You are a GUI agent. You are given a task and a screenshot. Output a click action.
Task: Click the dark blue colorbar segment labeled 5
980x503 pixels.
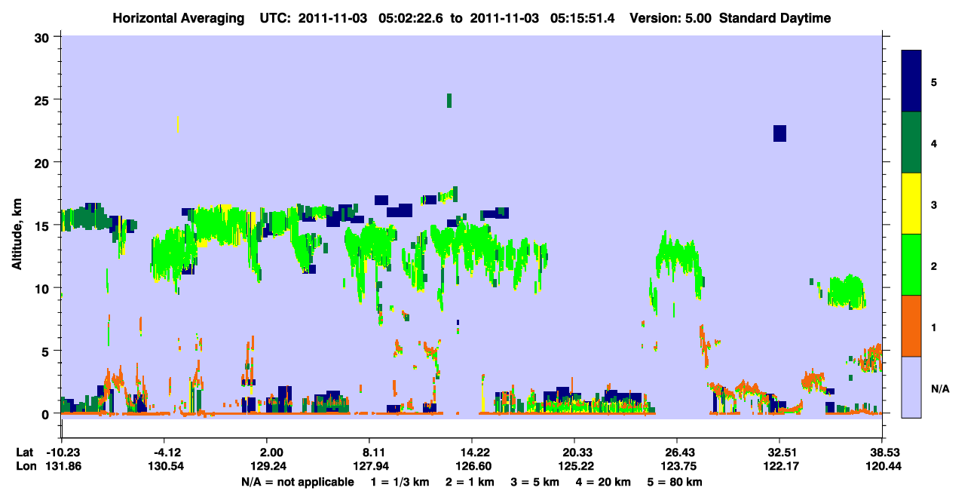[x=911, y=81]
